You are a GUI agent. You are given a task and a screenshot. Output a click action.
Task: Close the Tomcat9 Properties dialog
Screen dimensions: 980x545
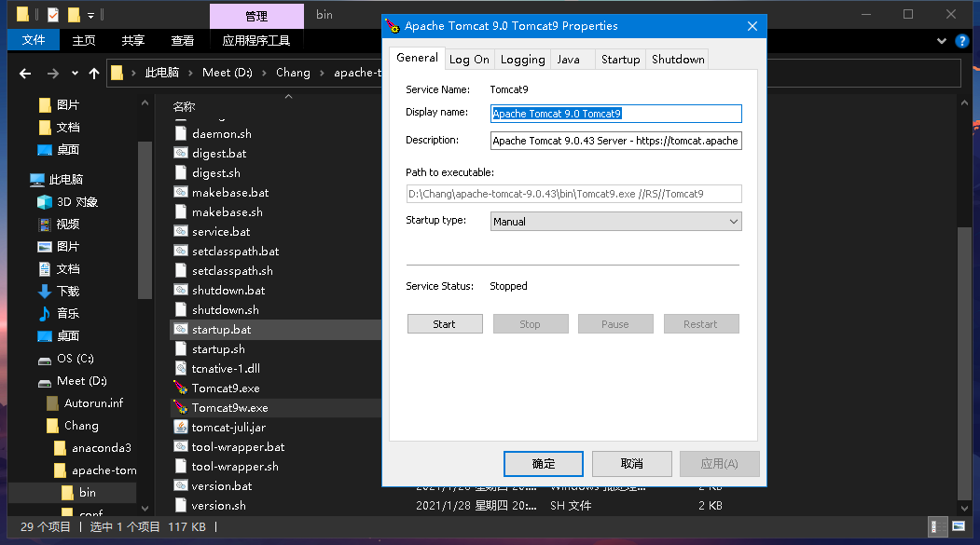(752, 26)
